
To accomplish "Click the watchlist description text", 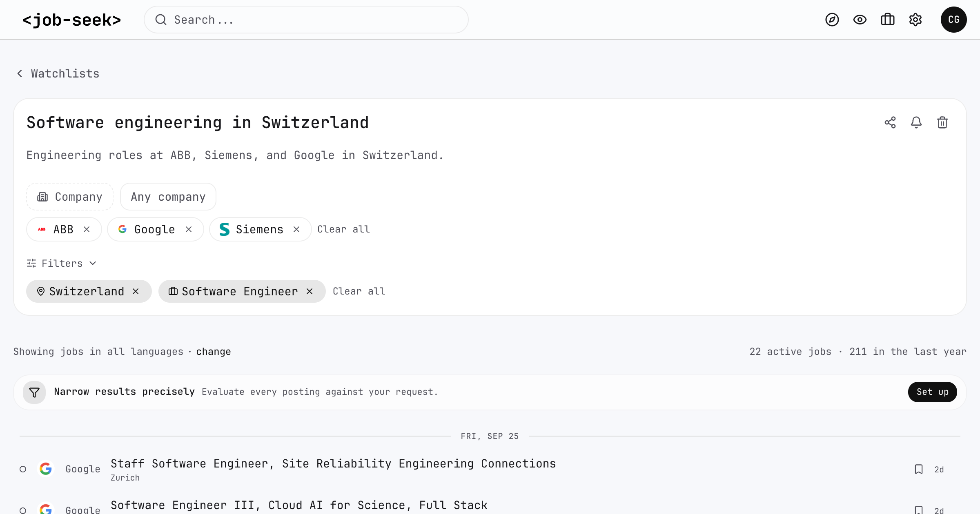I will [235, 155].
